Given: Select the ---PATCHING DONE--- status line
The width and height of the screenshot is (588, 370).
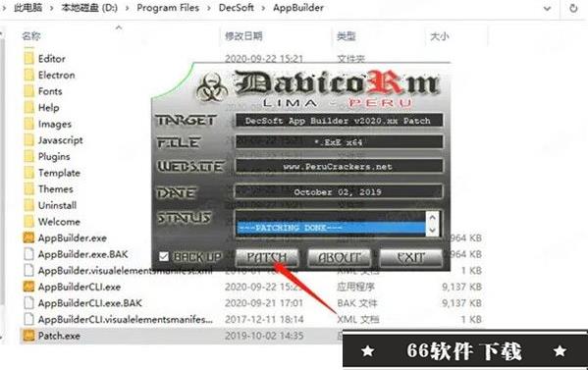Looking at the screenshot, I should tap(331, 228).
